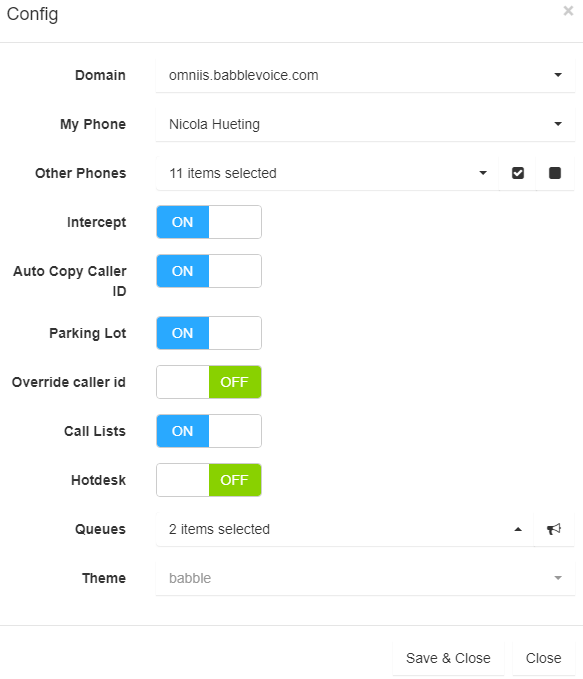583x679 pixels.
Task: Switch off Parking Lot toggle
Action: [209, 333]
